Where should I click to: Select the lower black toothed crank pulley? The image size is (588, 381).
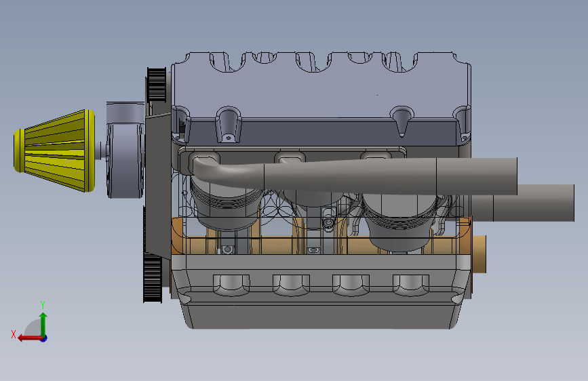153,277
